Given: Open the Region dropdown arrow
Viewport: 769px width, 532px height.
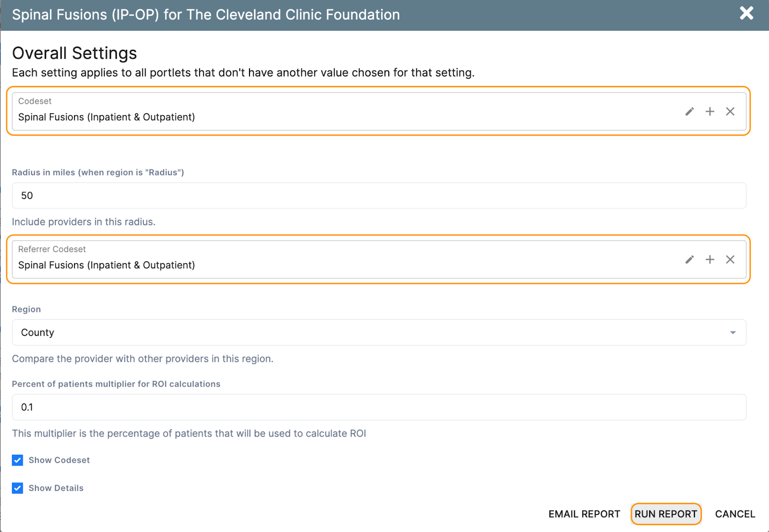Looking at the screenshot, I should [732, 333].
